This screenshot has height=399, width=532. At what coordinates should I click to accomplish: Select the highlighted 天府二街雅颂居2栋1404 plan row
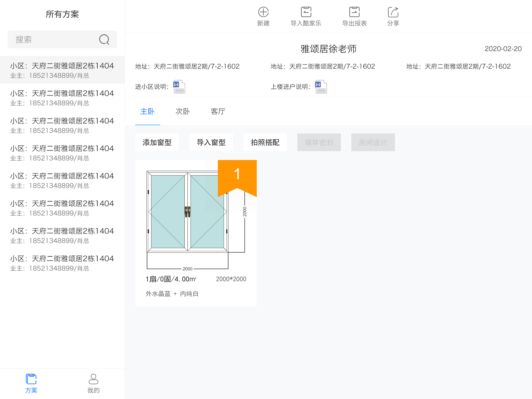(62, 70)
